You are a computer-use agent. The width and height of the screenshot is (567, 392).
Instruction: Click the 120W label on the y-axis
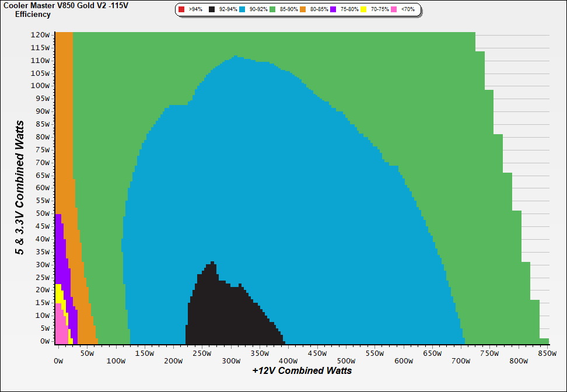41,34
